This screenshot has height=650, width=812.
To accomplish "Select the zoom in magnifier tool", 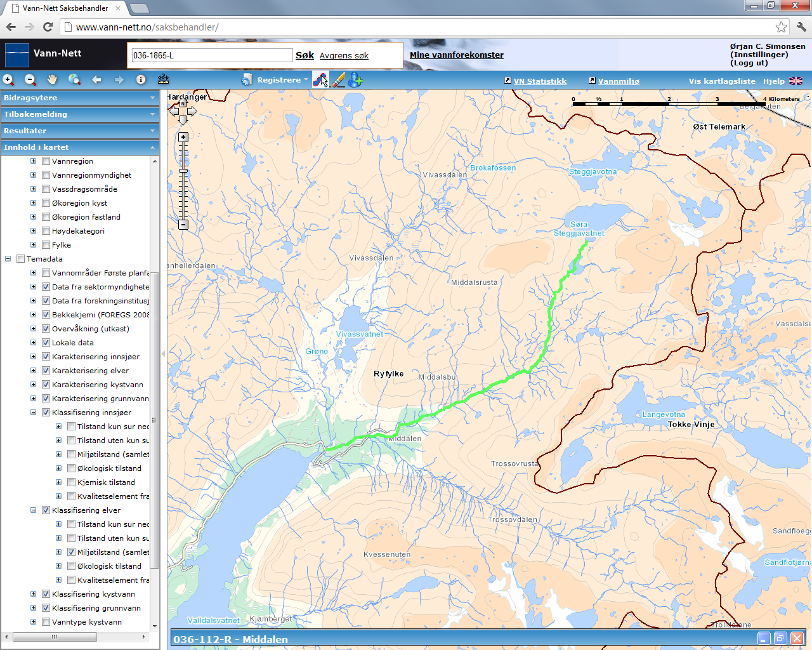I will click(x=8, y=80).
